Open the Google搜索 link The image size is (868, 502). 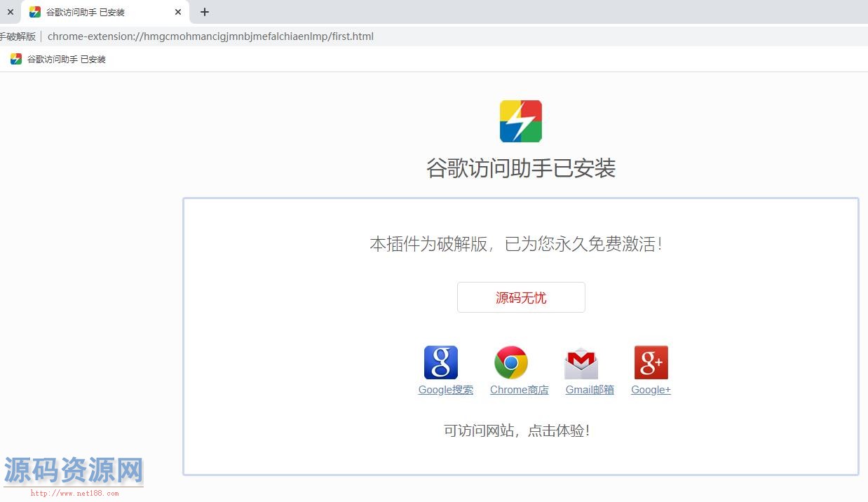pos(446,390)
